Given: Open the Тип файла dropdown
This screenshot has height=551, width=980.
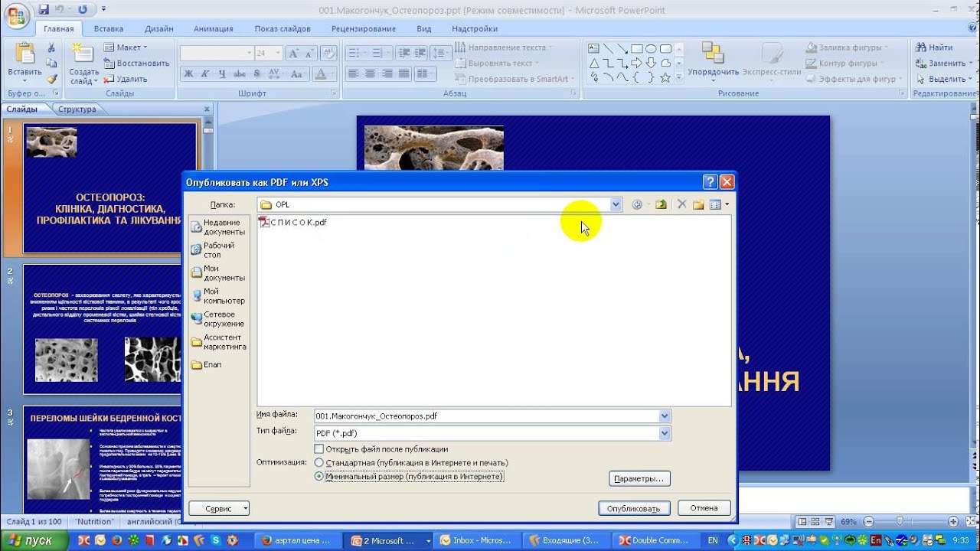Looking at the screenshot, I should click(665, 433).
